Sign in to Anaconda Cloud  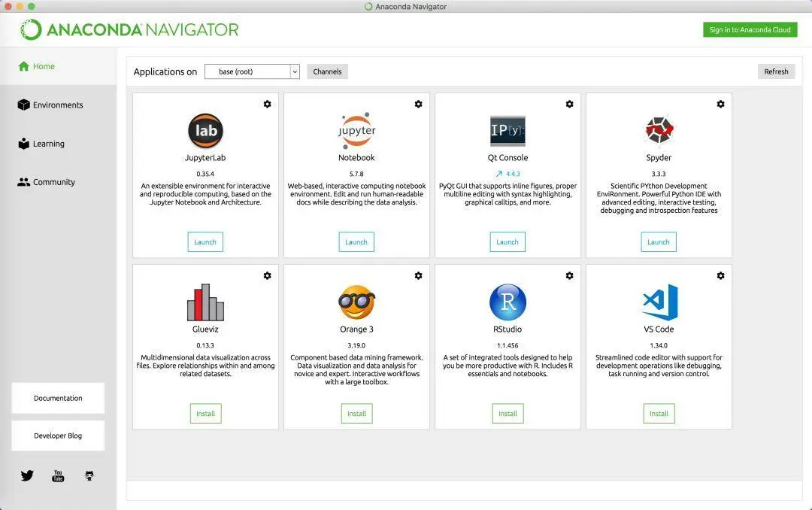click(750, 29)
